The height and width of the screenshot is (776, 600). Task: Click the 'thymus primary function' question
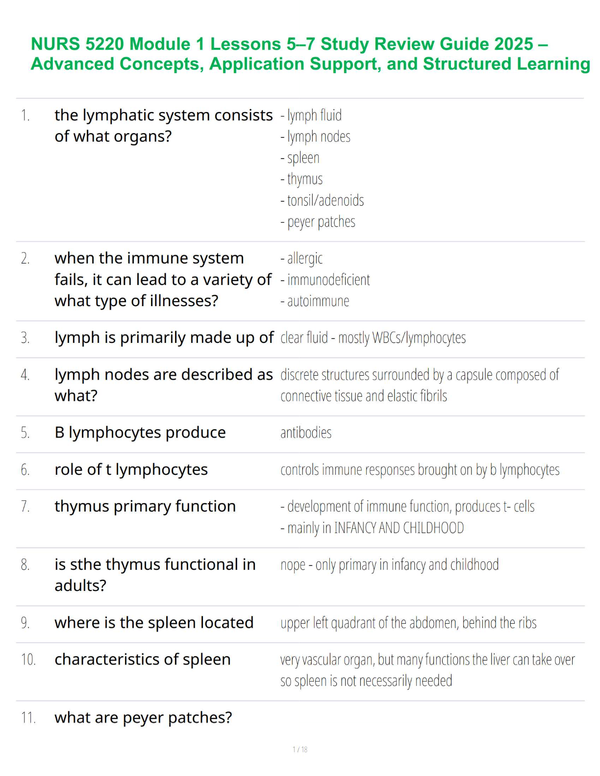coord(145,506)
